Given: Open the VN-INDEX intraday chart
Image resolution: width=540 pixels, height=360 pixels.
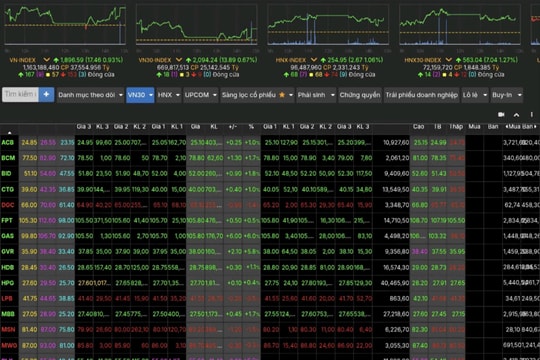Looking at the screenshot, I should click(x=65, y=25).
